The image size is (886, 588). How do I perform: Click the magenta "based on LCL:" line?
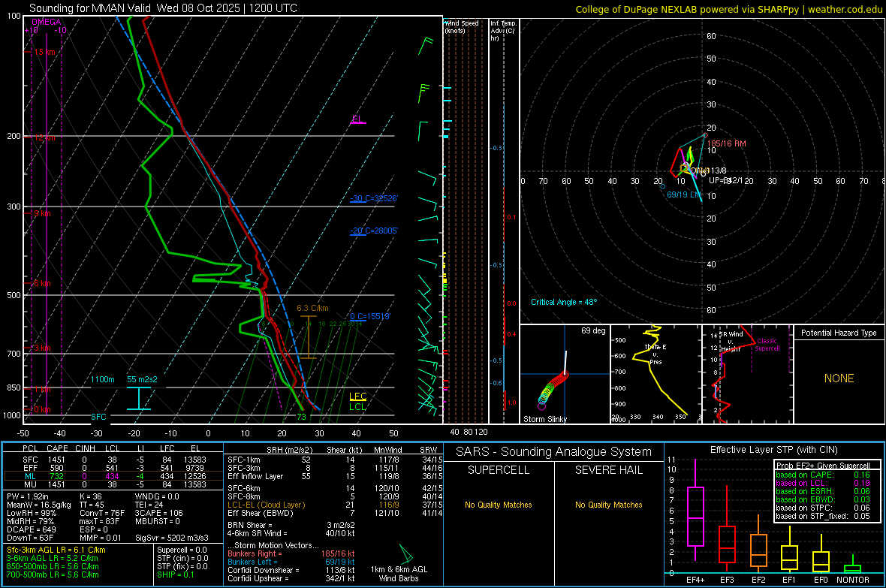click(x=823, y=483)
